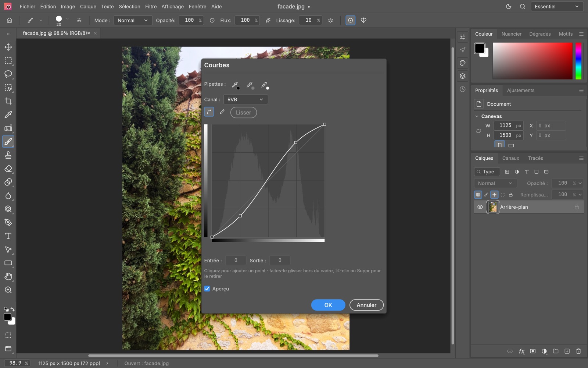This screenshot has height=368, width=588.
Task: Collapse the Canevas section
Action: [477, 116]
